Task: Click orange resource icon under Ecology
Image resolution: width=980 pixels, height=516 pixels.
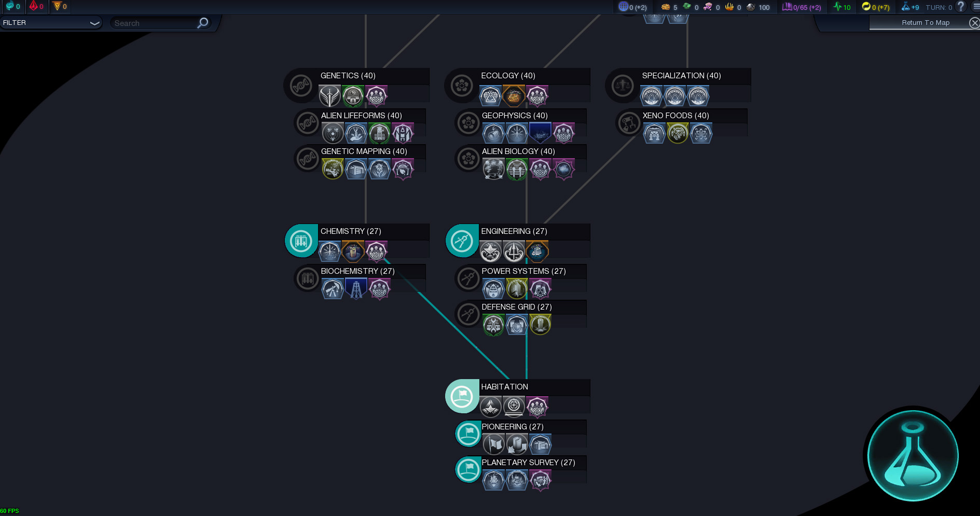Action: pos(514,96)
